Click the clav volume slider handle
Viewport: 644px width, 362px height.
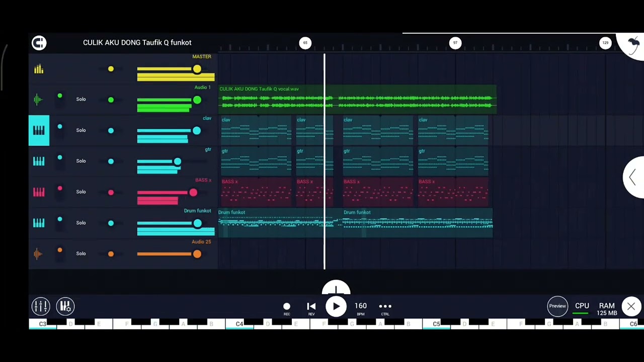[x=196, y=131]
